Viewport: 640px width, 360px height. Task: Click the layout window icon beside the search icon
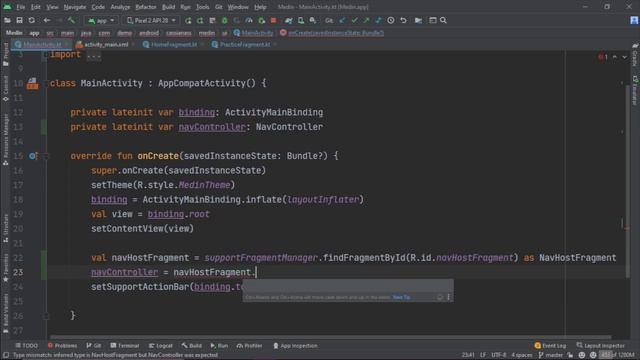433,20
